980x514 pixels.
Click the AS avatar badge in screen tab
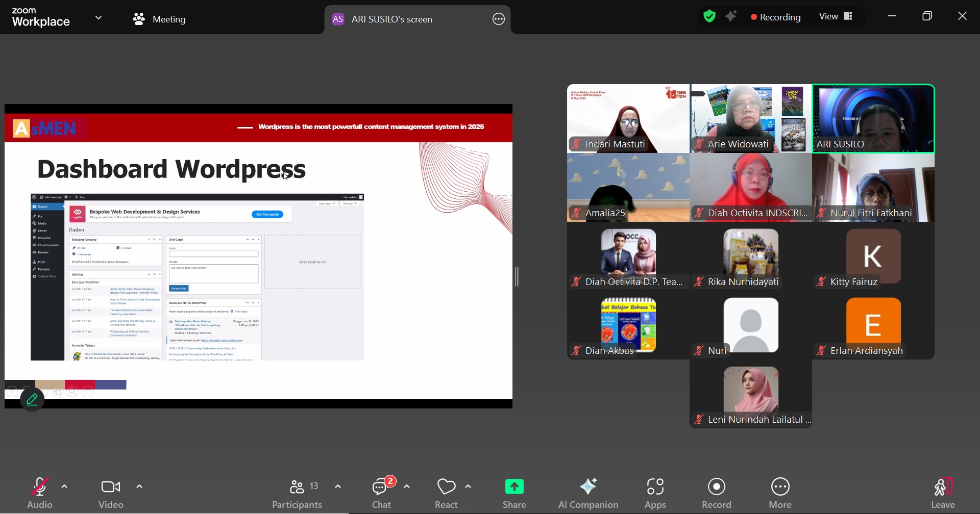point(338,19)
